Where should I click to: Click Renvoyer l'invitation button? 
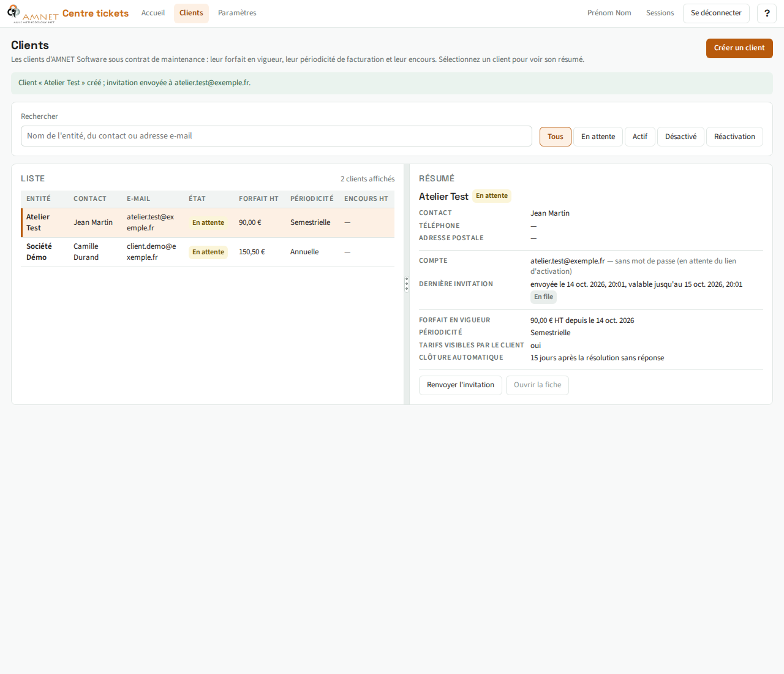[461, 385]
